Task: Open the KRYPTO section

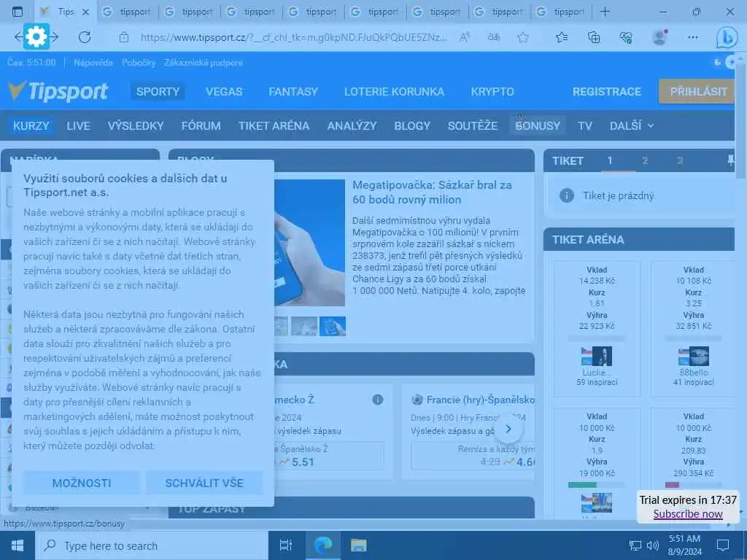Action: pyautogui.click(x=492, y=91)
